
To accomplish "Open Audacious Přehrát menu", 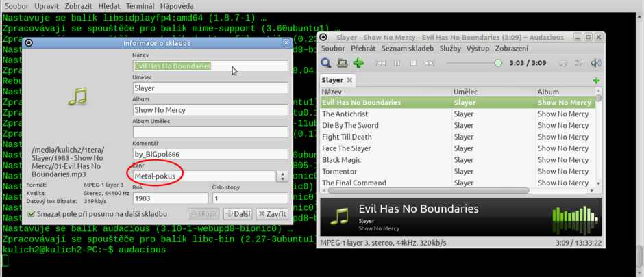I will (363, 49).
